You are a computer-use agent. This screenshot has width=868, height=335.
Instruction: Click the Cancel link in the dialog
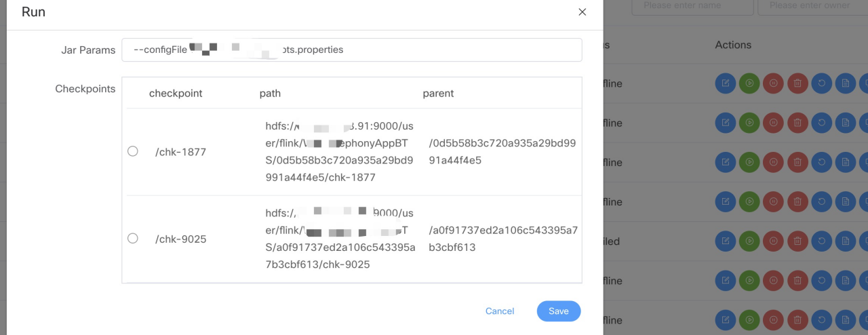(500, 311)
